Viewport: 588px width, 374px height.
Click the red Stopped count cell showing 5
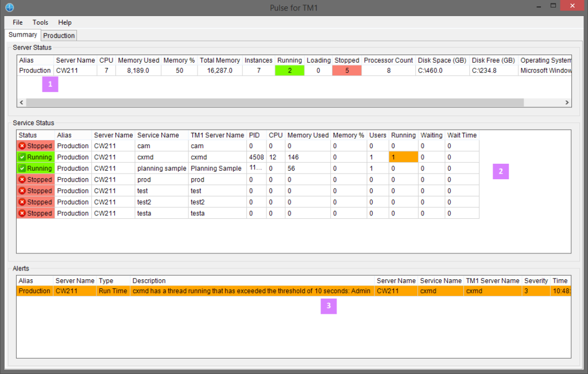pos(347,71)
